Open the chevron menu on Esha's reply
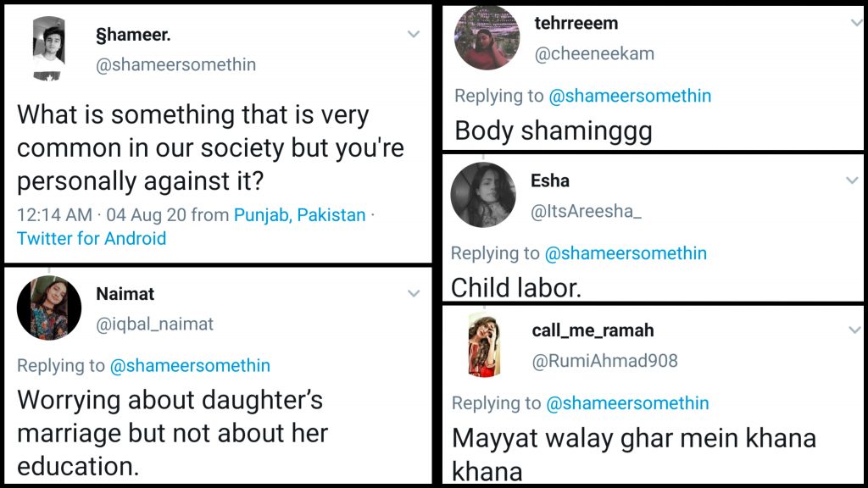 click(853, 180)
